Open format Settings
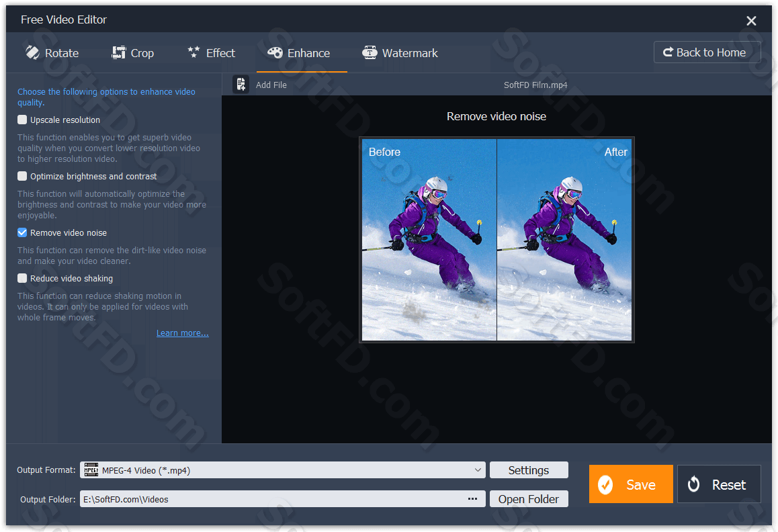This screenshot has width=778, height=532. pyautogui.click(x=529, y=470)
